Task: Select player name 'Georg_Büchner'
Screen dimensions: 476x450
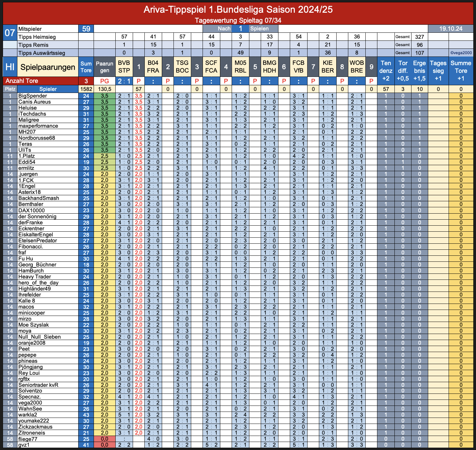Action: point(37,264)
